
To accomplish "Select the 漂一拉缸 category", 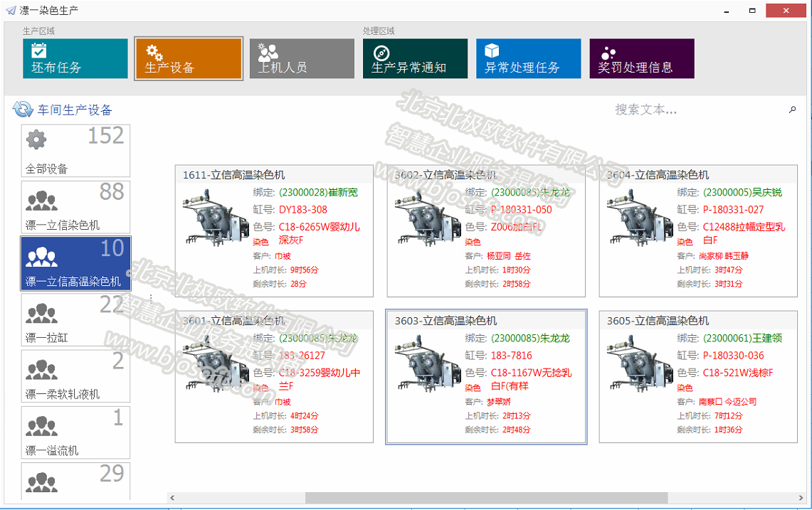I will [x=75, y=320].
